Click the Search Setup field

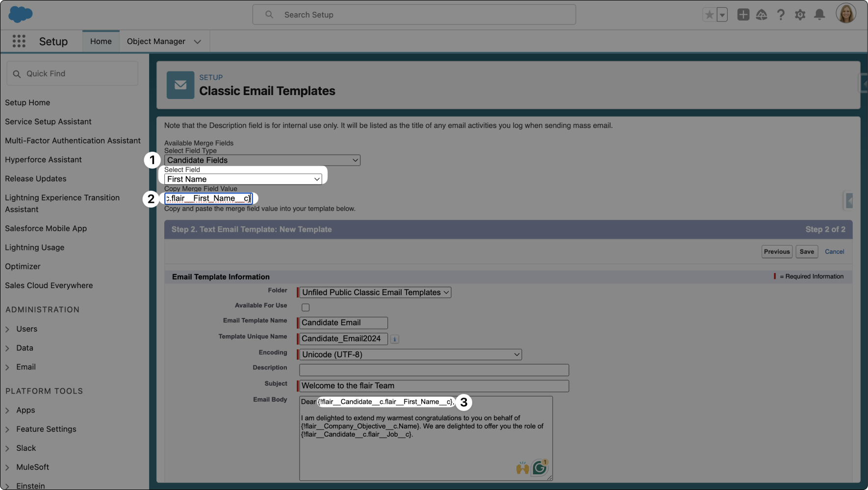point(414,15)
